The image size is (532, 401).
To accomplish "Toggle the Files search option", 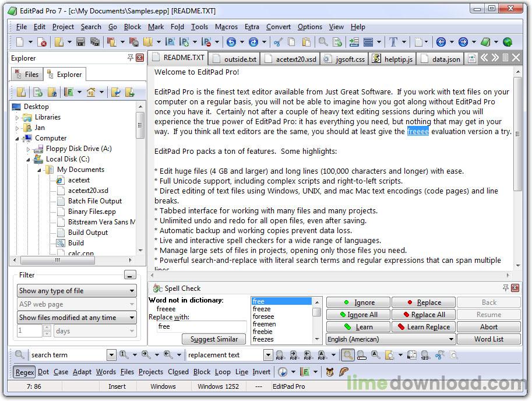I will [x=127, y=372].
